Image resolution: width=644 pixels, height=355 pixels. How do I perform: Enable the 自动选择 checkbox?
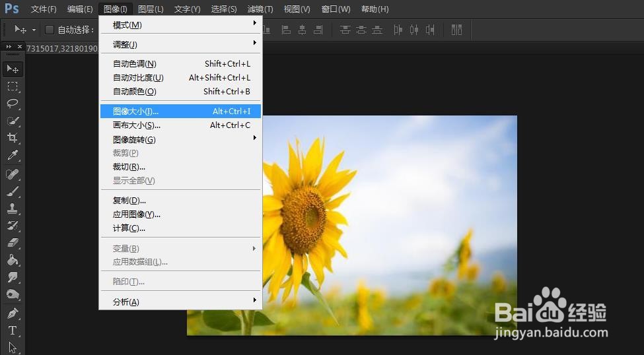pyautogui.click(x=50, y=30)
